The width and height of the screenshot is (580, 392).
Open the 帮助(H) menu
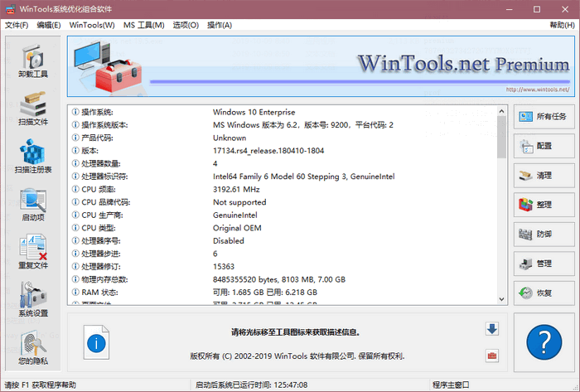[562, 25]
